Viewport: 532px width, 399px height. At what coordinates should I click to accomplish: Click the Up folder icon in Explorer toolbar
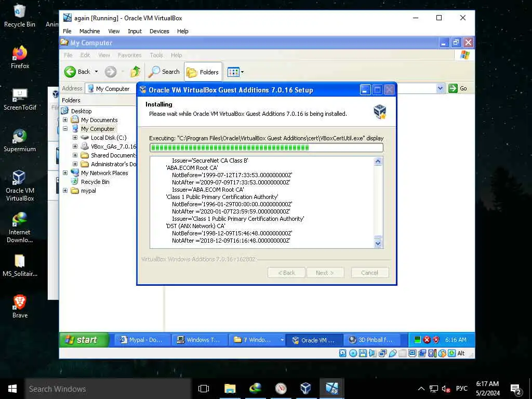pos(136,72)
